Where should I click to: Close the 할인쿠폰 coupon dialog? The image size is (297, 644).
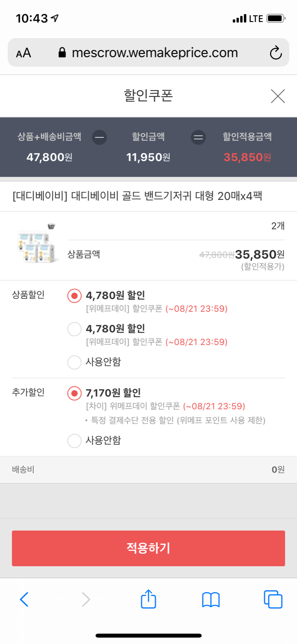(278, 96)
